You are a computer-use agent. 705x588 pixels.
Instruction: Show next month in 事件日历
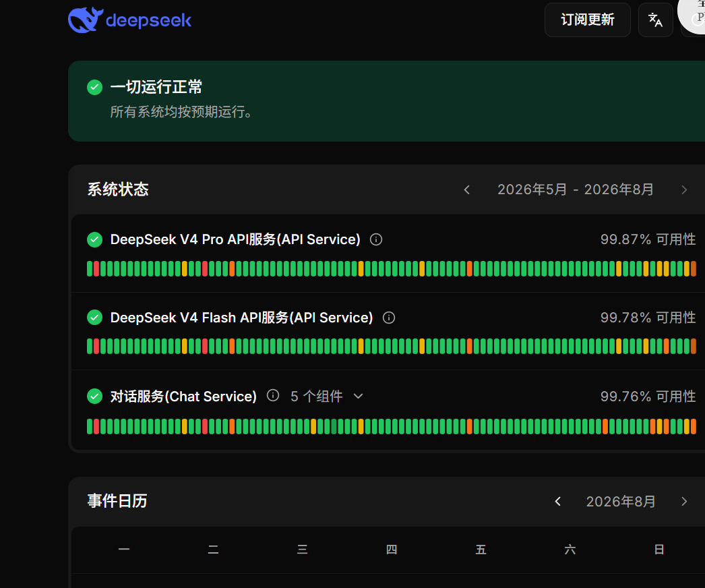point(684,501)
